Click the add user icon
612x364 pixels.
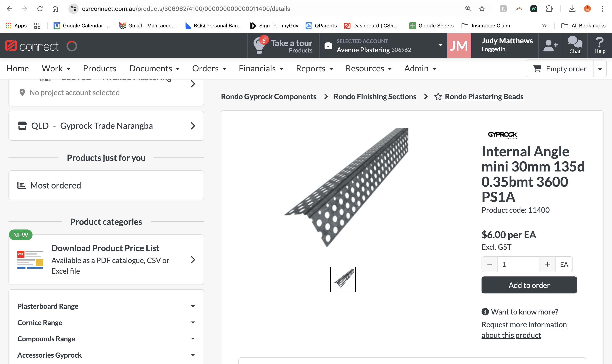tap(551, 46)
